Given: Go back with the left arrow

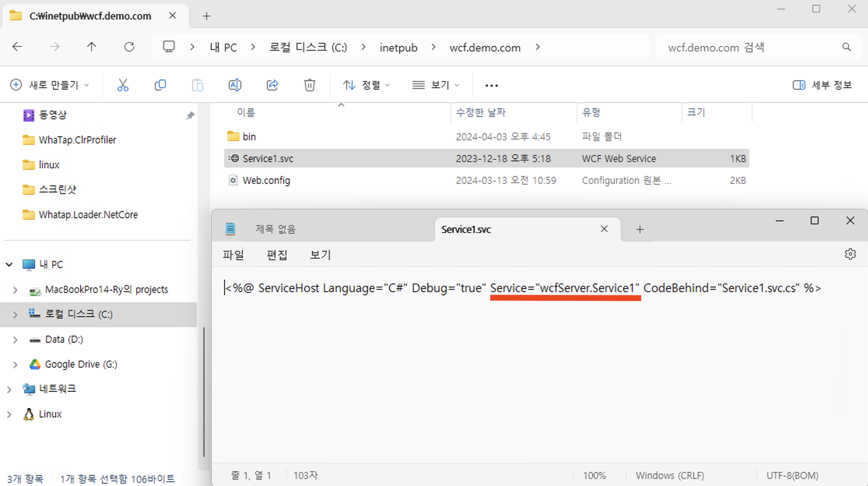Looking at the screenshot, I should (x=17, y=47).
